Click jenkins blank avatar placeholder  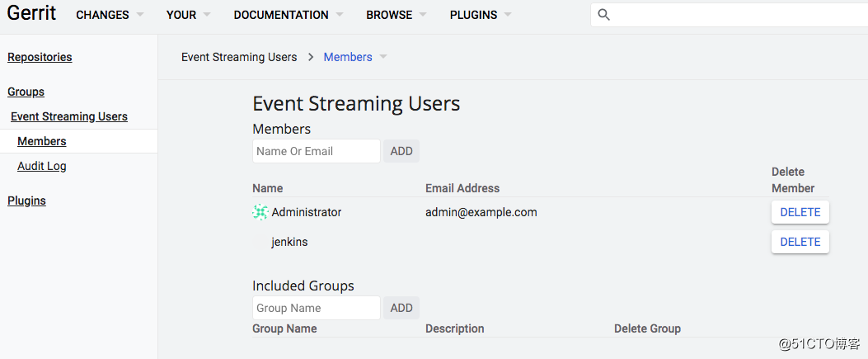click(260, 242)
